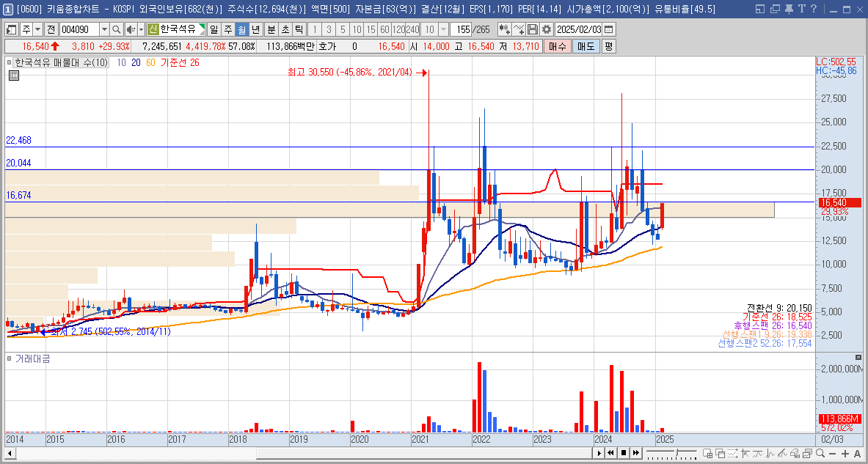Click the pin icon in title bar

pos(789,9)
